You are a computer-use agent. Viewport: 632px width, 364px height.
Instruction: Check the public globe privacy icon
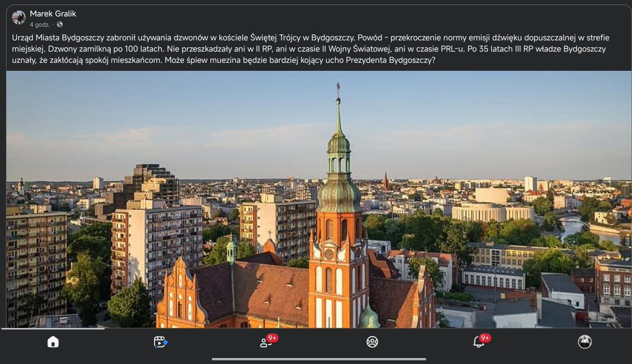click(x=60, y=24)
